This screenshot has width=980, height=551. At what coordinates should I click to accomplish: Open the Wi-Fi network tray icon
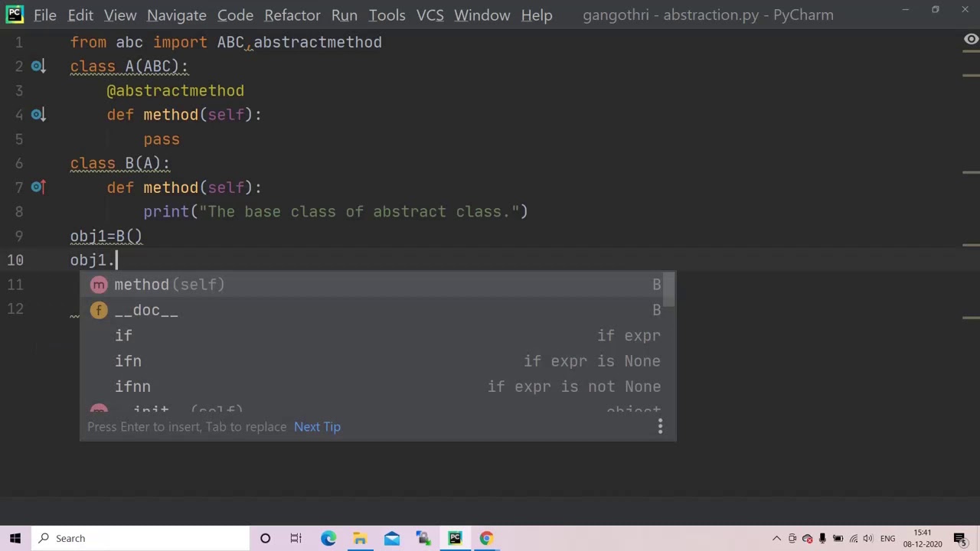click(x=854, y=539)
